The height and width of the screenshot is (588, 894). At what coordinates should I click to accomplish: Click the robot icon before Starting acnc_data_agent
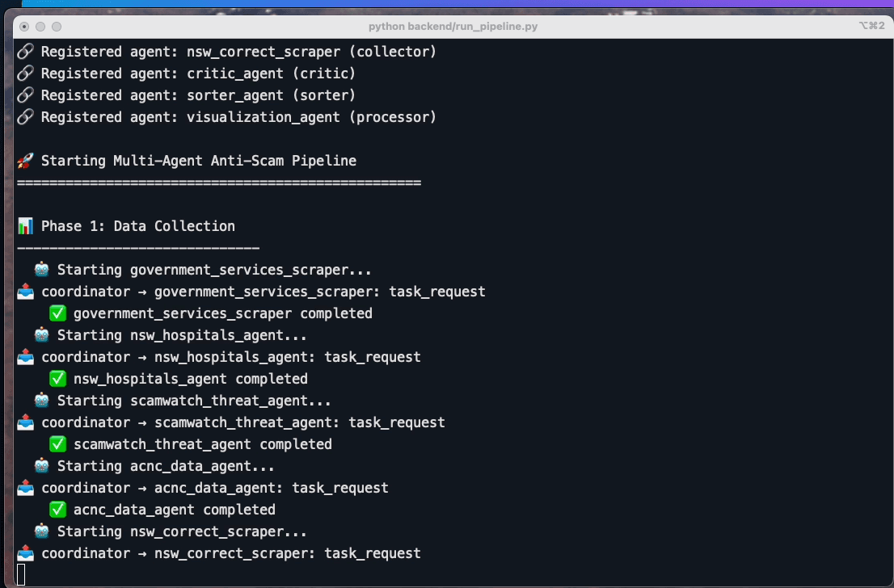pyautogui.click(x=40, y=465)
